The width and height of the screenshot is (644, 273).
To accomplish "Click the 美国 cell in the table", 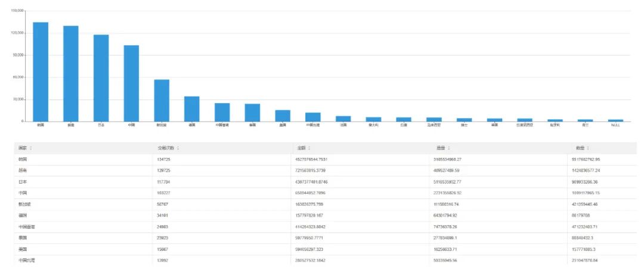I will click(x=23, y=249).
